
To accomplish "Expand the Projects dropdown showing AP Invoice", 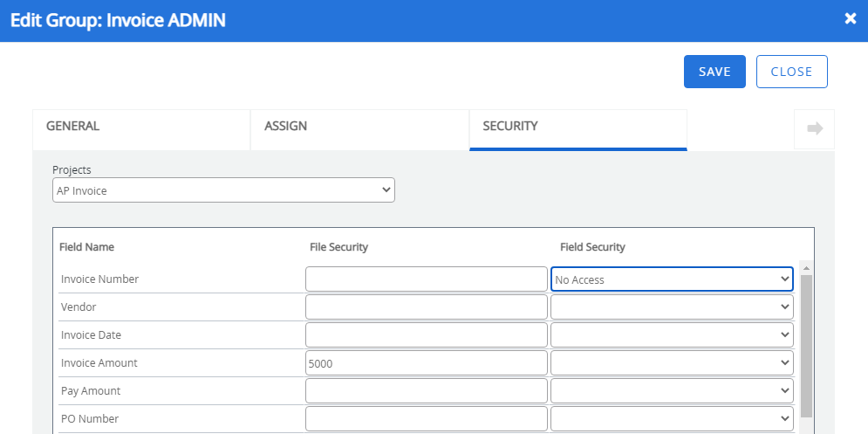I will click(x=223, y=190).
